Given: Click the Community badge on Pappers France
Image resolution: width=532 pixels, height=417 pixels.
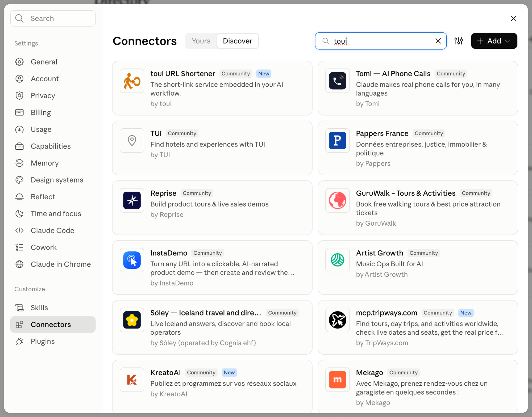Looking at the screenshot, I should [429, 133].
